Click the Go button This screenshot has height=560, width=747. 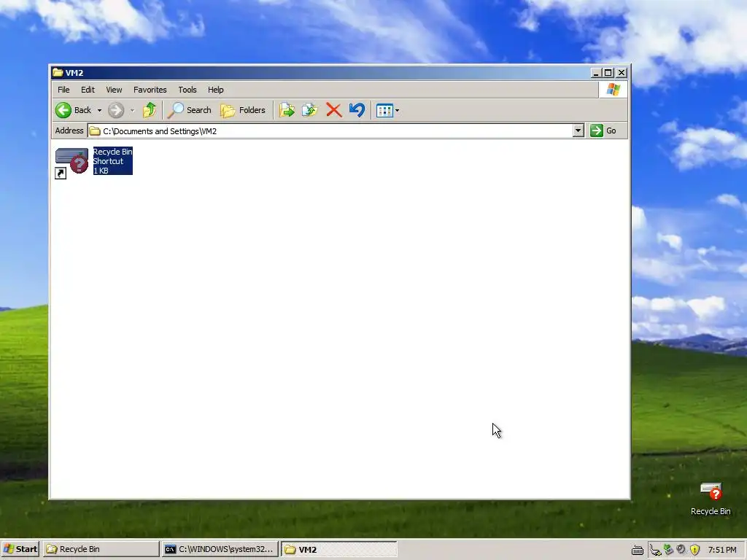point(603,131)
